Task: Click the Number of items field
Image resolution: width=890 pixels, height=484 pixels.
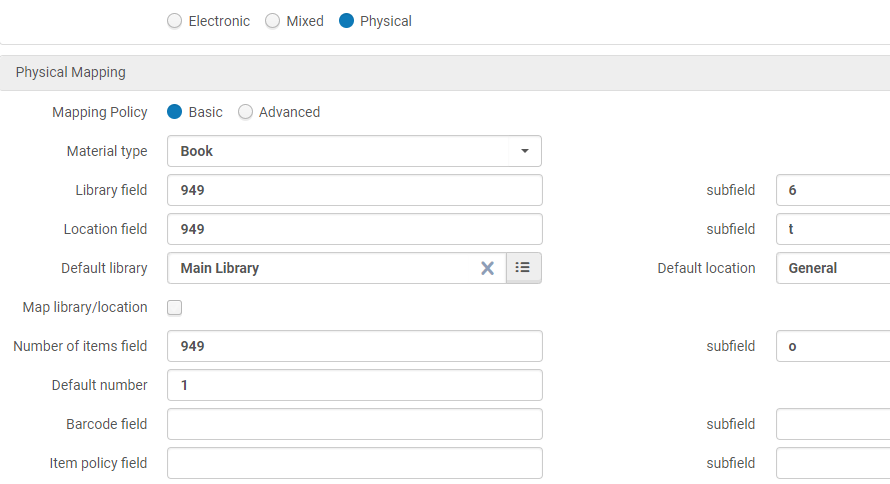Action: [354, 346]
